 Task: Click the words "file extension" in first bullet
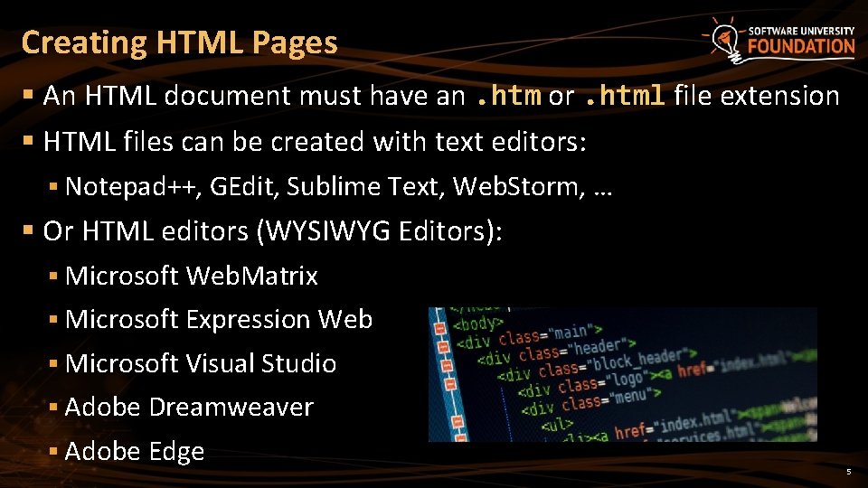[756, 96]
